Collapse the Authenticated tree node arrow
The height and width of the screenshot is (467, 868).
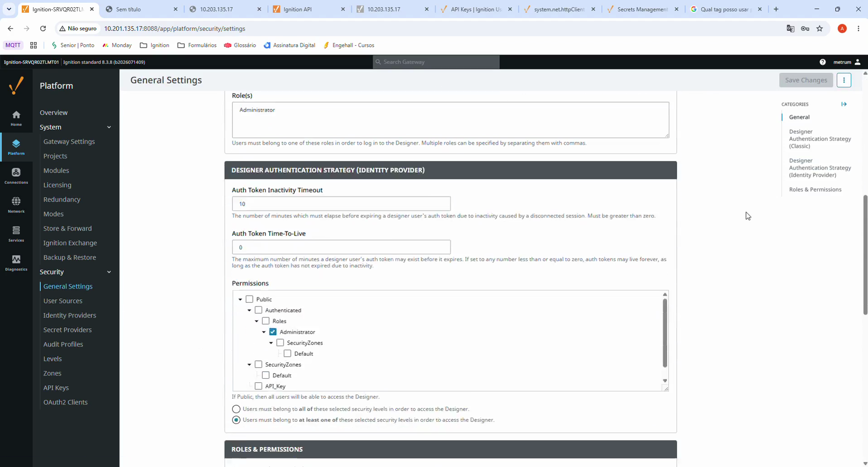(249, 310)
